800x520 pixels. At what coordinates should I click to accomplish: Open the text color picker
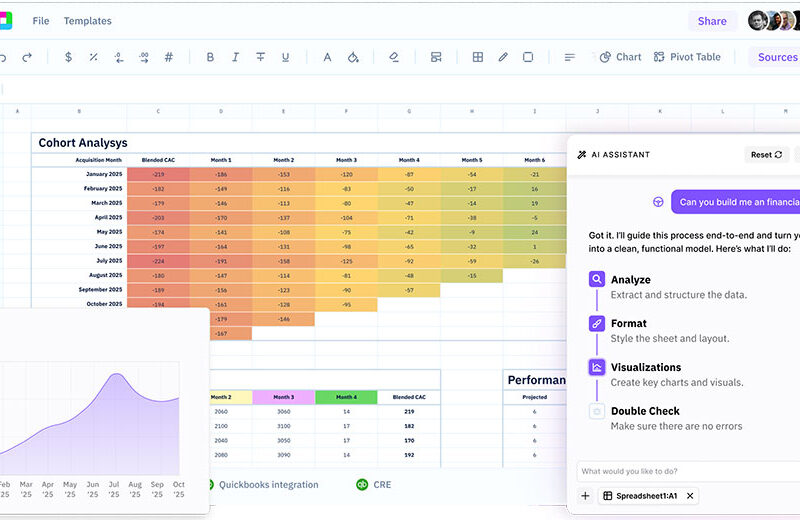(x=327, y=57)
